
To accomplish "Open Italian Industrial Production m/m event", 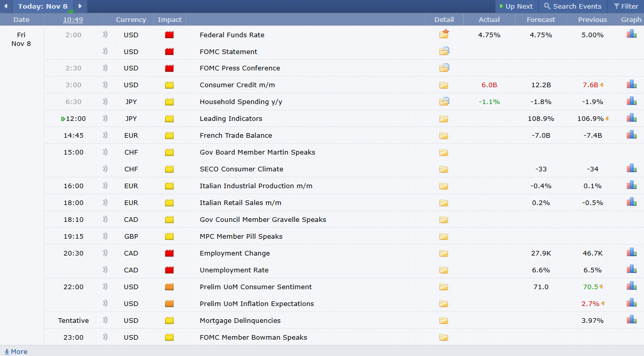I will (x=256, y=186).
